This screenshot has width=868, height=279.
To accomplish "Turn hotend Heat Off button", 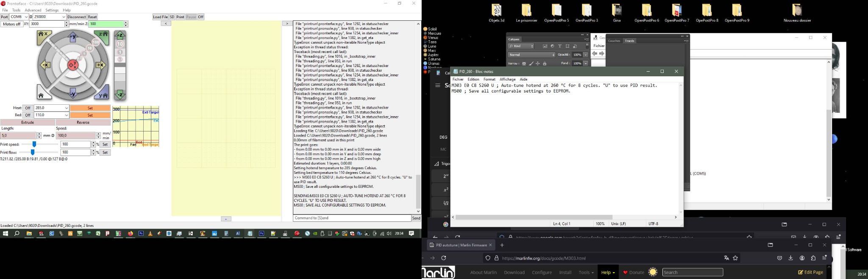I will click(x=28, y=108).
